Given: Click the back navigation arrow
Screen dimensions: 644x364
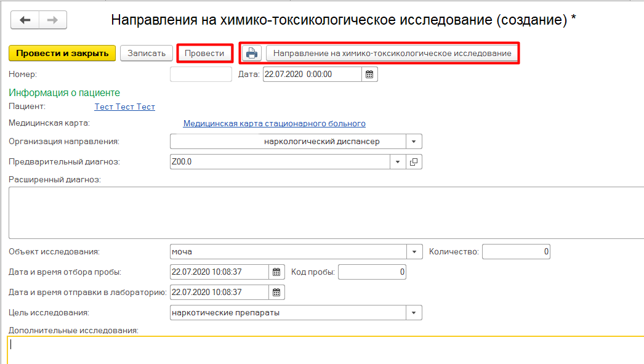Looking at the screenshot, I should pyautogui.click(x=25, y=20).
